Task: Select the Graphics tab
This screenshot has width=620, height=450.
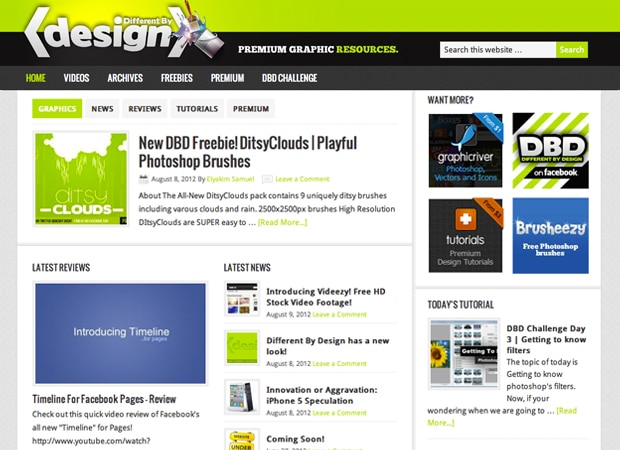Action: point(57,108)
